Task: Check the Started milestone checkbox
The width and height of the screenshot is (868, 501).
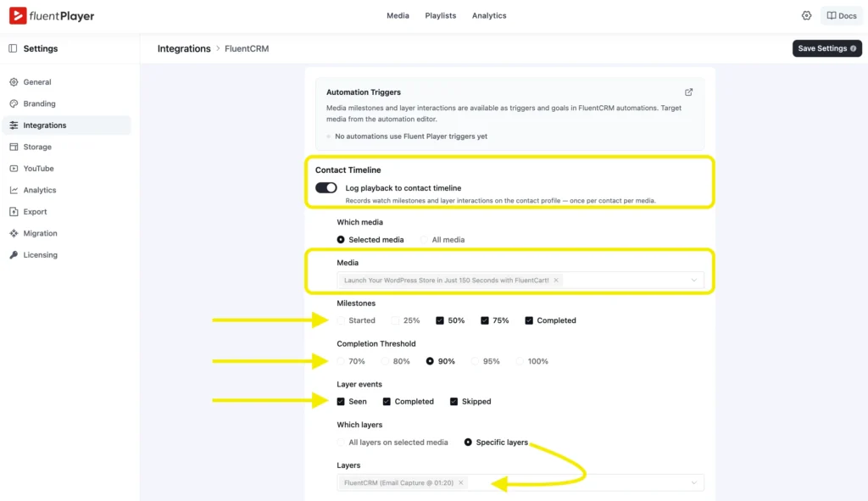Action: coord(341,320)
